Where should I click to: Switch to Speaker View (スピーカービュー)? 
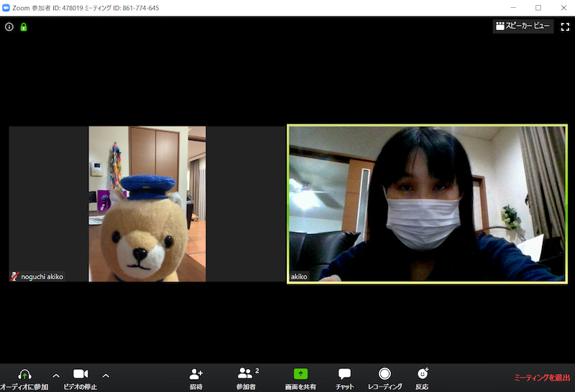[523, 26]
